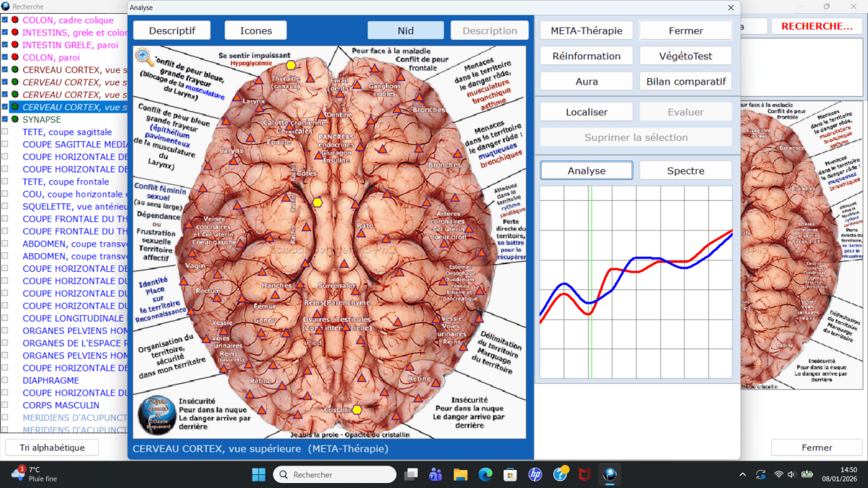Screen dimensions: 868x488
Task: Check the TETE, coupe sagittale checkbox
Action: pyautogui.click(x=5, y=132)
